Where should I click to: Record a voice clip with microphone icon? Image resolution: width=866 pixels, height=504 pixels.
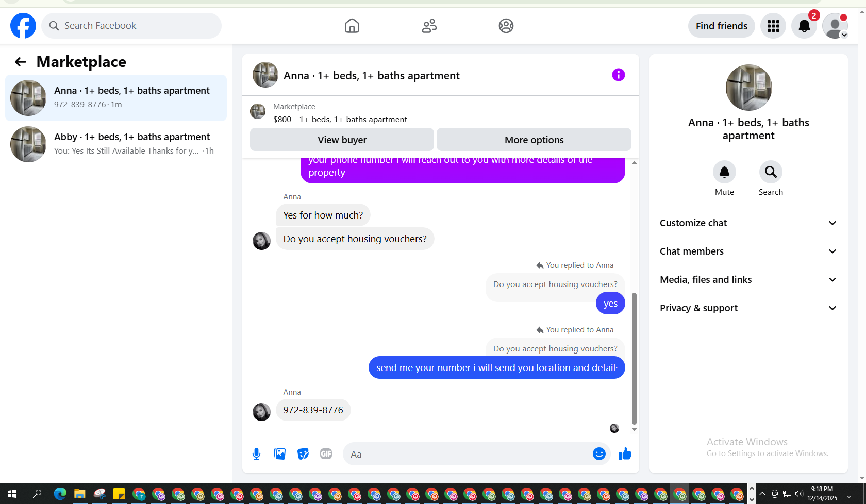(256, 453)
